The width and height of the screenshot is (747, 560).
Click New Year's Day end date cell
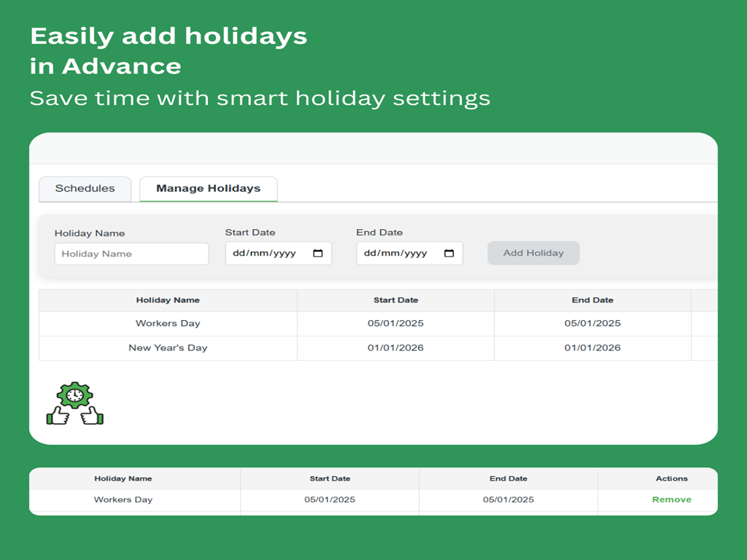pyautogui.click(x=592, y=348)
